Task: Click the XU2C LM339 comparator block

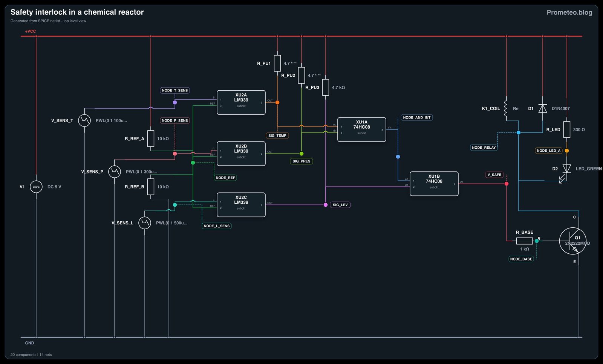Action: pyautogui.click(x=241, y=205)
